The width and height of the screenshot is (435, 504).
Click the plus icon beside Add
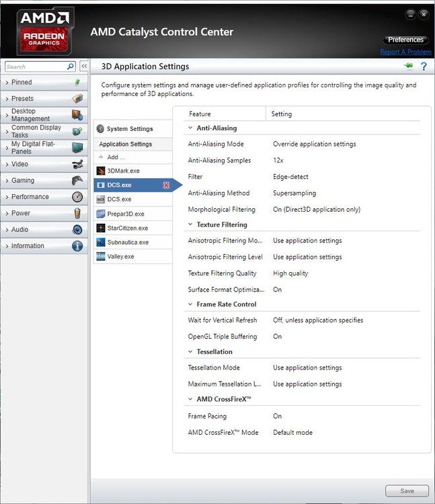point(101,157)
